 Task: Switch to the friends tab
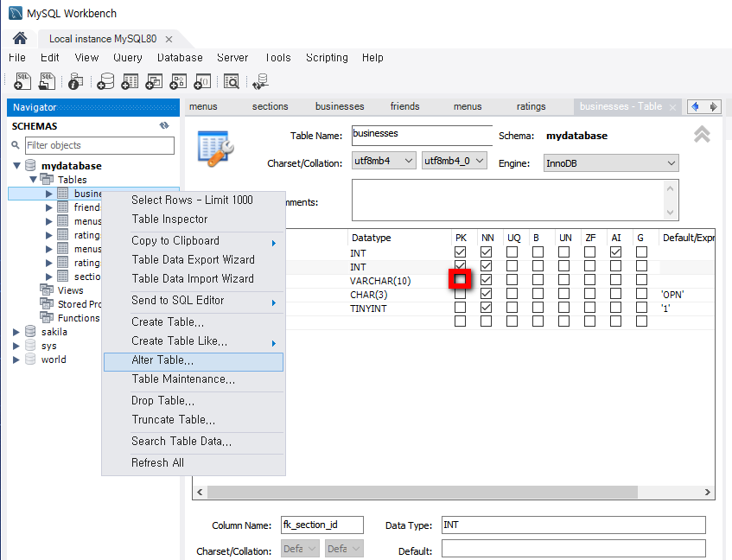404,107
